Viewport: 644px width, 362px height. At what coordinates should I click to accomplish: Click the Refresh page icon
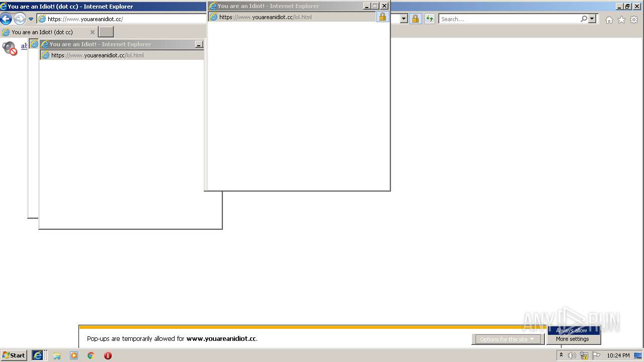point(429,19)
